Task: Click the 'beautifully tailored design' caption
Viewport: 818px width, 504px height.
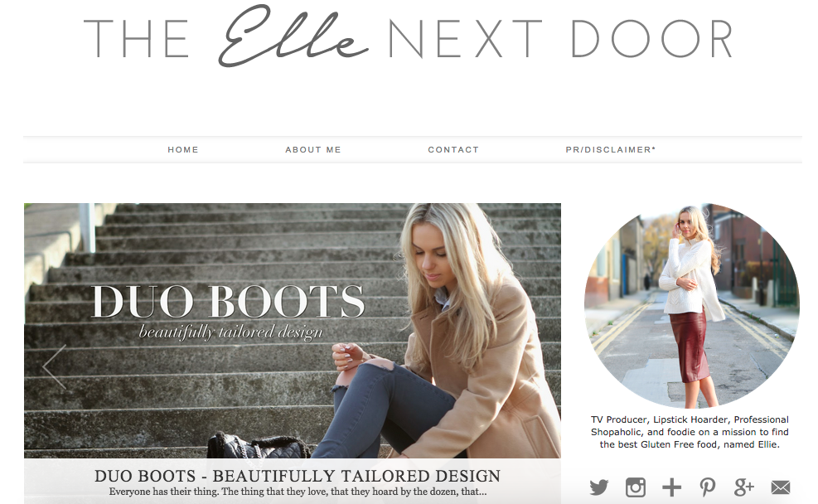Action: [230, 332]
